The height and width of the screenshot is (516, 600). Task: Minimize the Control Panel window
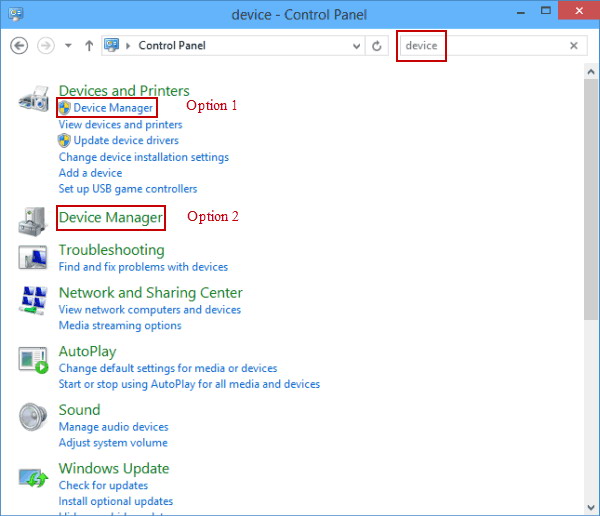coord(520,13)
